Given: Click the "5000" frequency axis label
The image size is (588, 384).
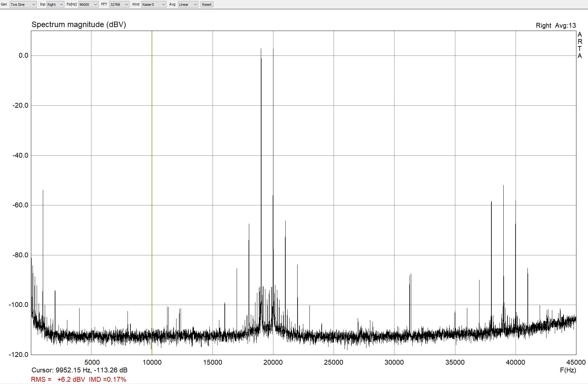Looking at the screenshot, I should [92, 362].
